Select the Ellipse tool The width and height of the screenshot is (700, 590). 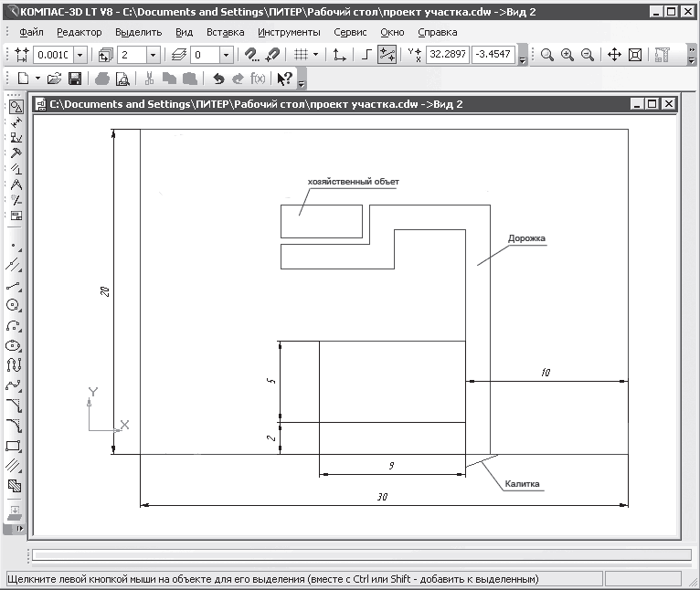tap(15, 346)
